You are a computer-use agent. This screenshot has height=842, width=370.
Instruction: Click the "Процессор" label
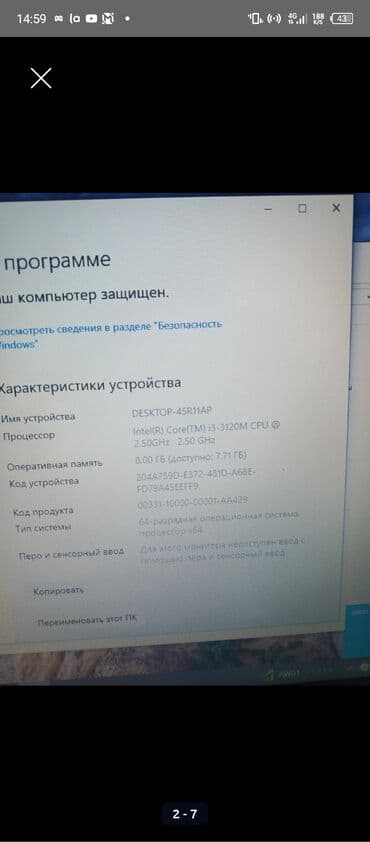pos(29,437)
